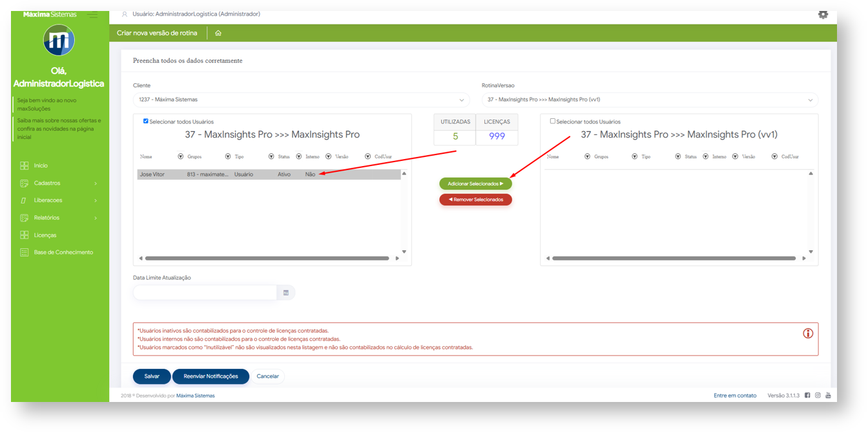
Task: Click the user profile icon beside Usuário
Action: pos(125,14)
